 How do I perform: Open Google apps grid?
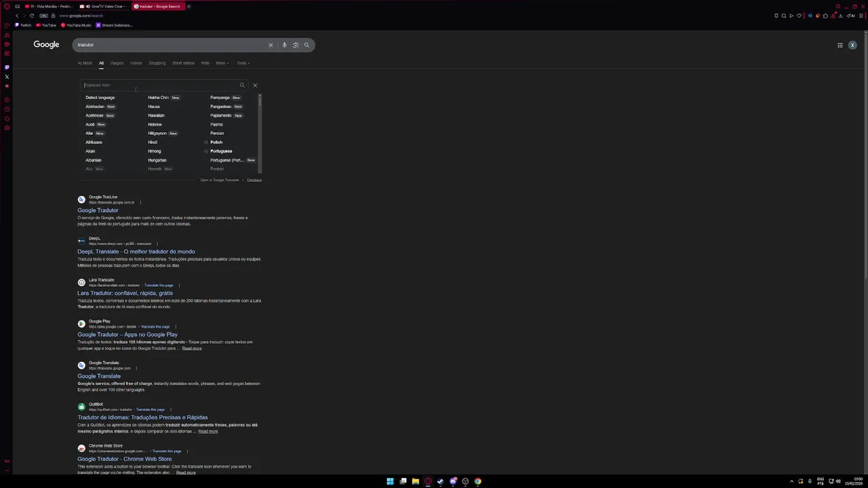point(840,45)
